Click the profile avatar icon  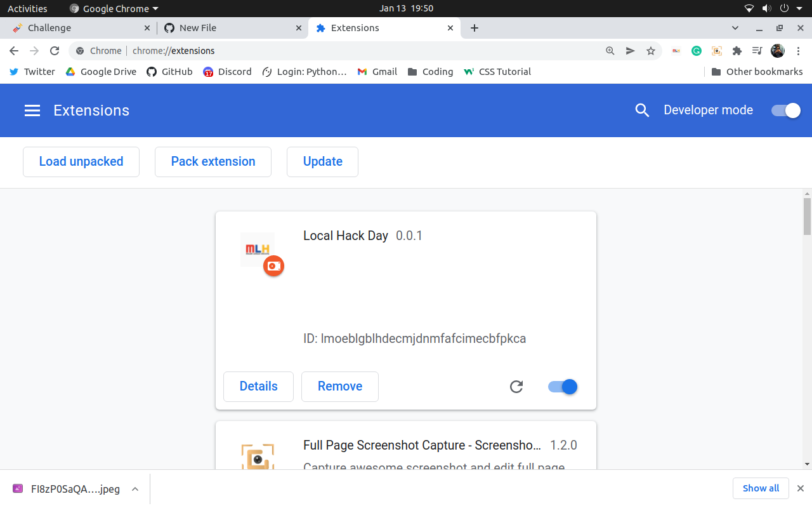(778, 51)
